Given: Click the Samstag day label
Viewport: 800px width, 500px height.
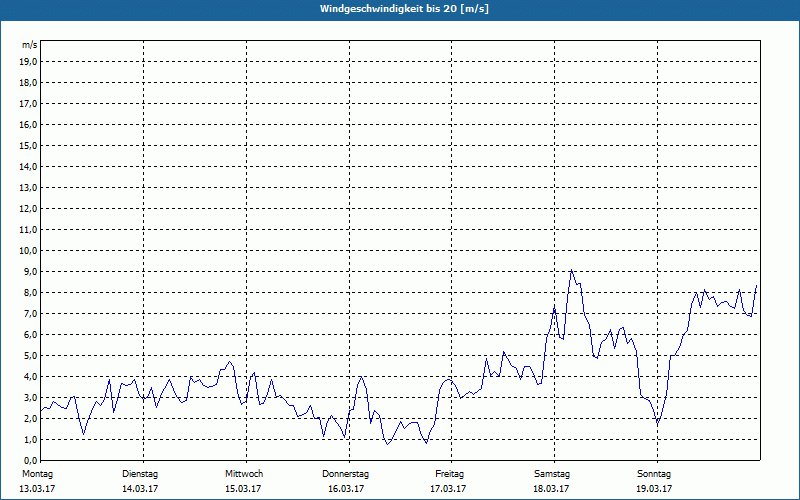Looking at the screenshot, I should tap(552, 474).
